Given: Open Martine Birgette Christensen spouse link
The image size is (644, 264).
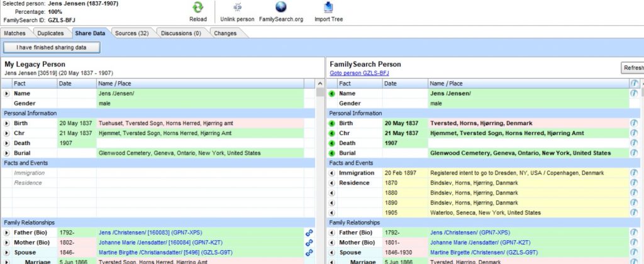Looking at the screenshot, I should point(484,253).
